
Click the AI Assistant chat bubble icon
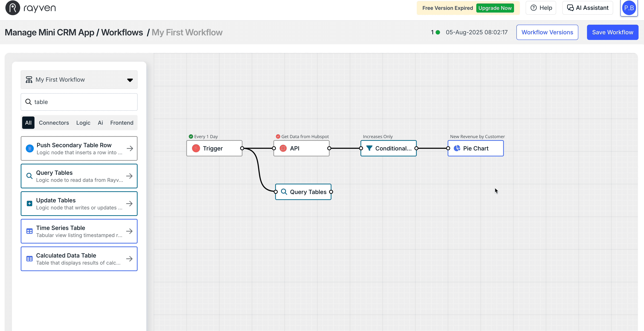(570, 8)
